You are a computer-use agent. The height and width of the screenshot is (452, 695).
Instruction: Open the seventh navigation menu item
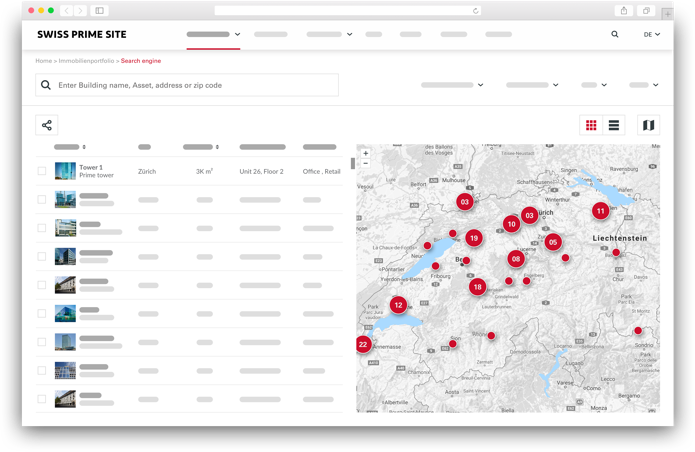coord(499,34)
